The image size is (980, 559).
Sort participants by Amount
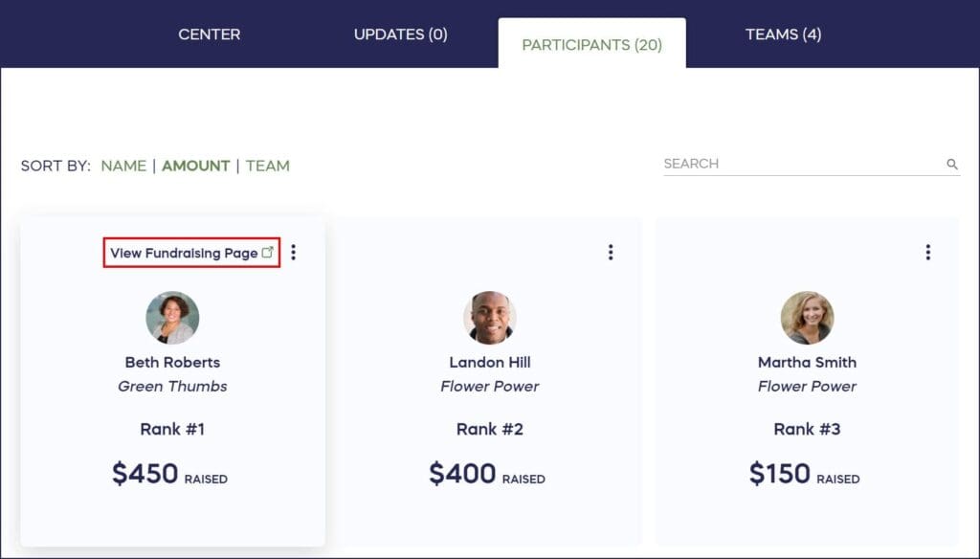(x=195, y=166)
